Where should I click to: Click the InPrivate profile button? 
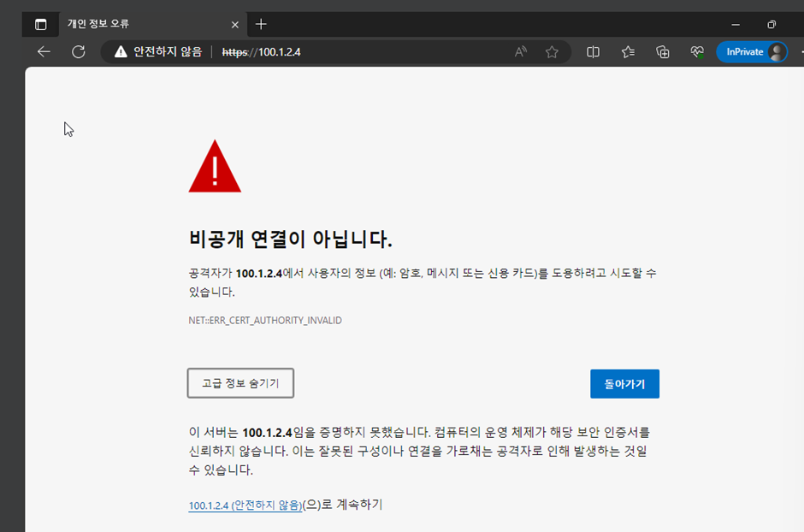752,52
